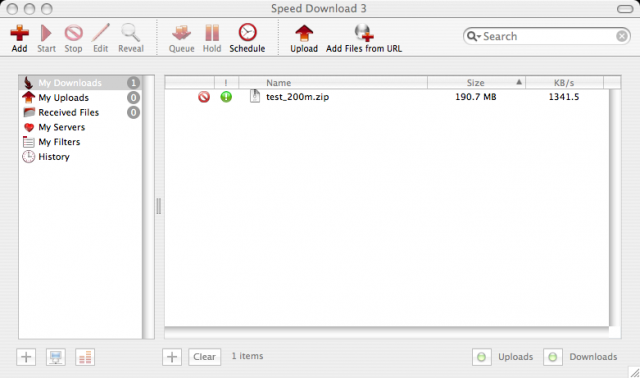Image resolution: width=640 pixels, height=378 pixels.
Task: Select My Uploads in the sidebar
Action: point(80,98)
